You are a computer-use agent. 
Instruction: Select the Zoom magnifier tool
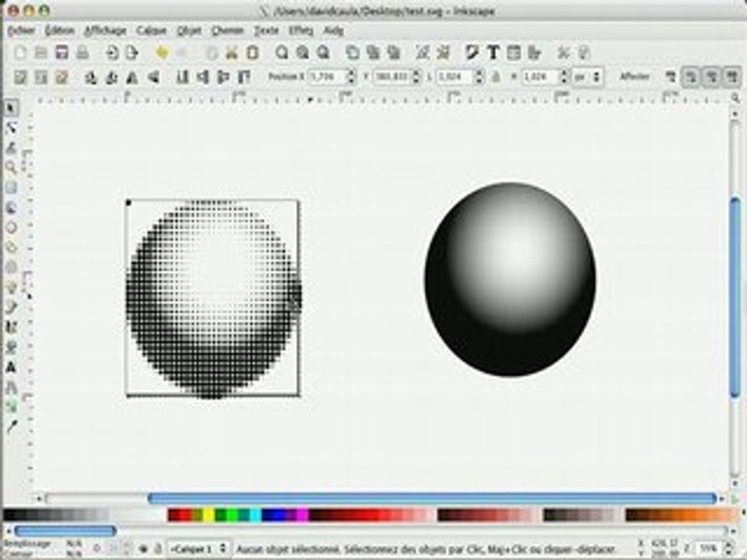tap(11, 168)
